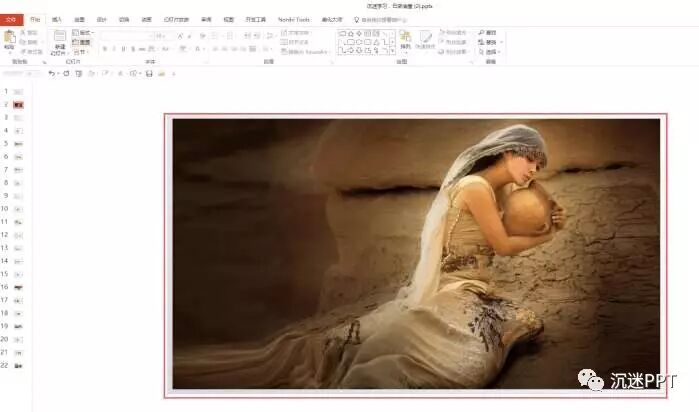Click Save icon in quick access toolbar
Screen dimensions: 699x412
149,73
